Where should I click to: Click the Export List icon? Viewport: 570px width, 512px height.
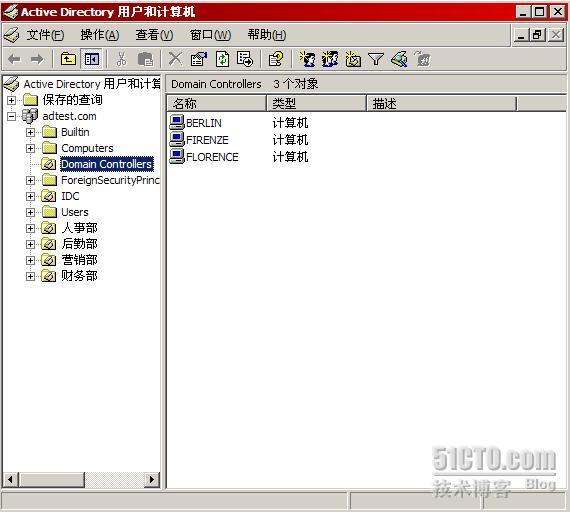(245, 59)
